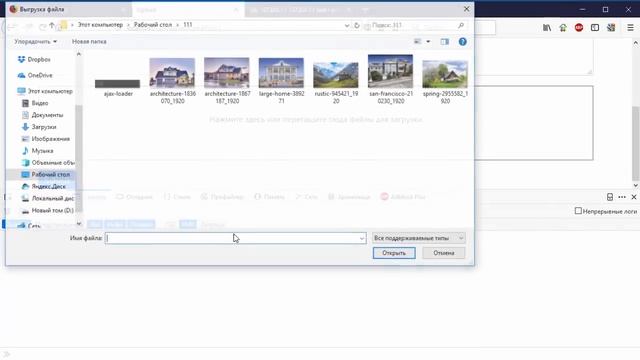Toggle the preview pane icon
Screen dimensions: 640x360
(444, 42)
